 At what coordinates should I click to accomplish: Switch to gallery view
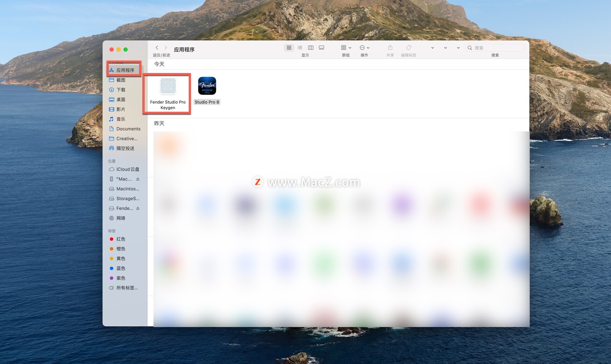(x=321, y=48)
